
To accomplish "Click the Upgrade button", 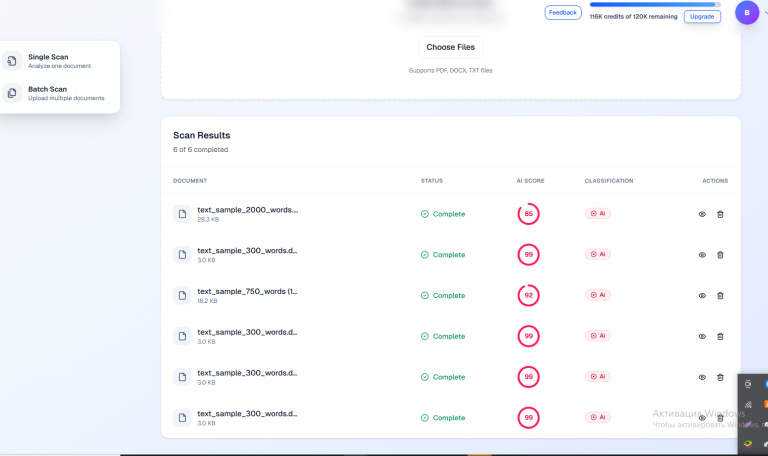I will (702, 17).
